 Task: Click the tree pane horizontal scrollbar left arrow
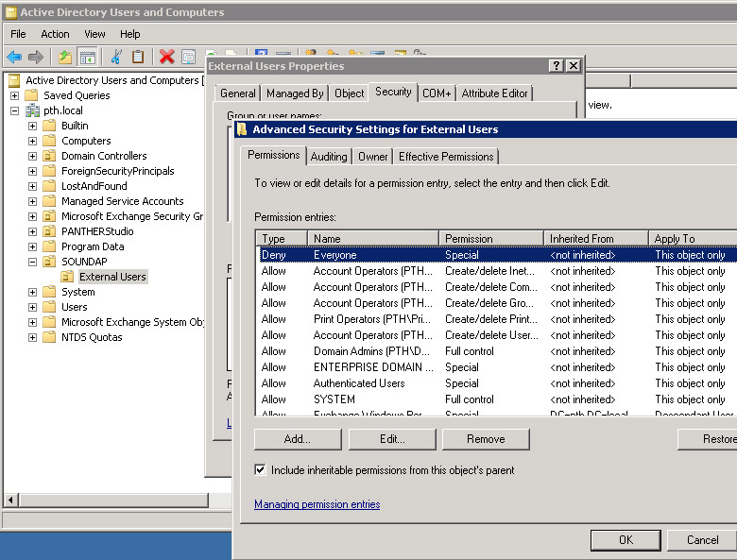[10, 500]
